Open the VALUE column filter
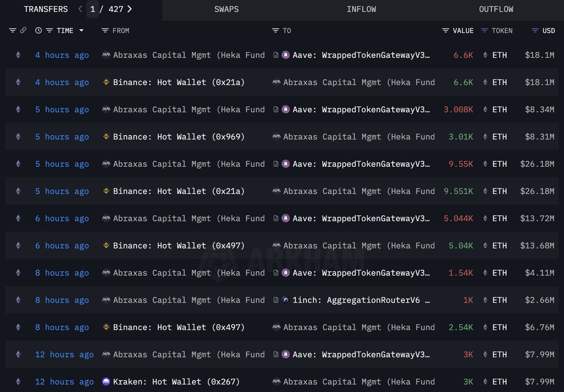This screenshot has width=564, height=392. [x=446, y=31]
